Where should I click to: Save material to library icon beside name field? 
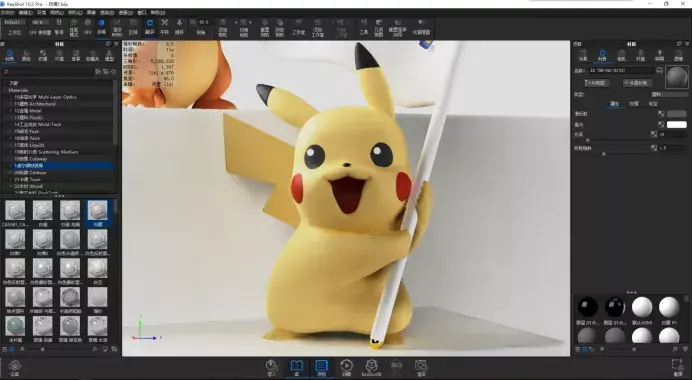click(x=659, y=71)
